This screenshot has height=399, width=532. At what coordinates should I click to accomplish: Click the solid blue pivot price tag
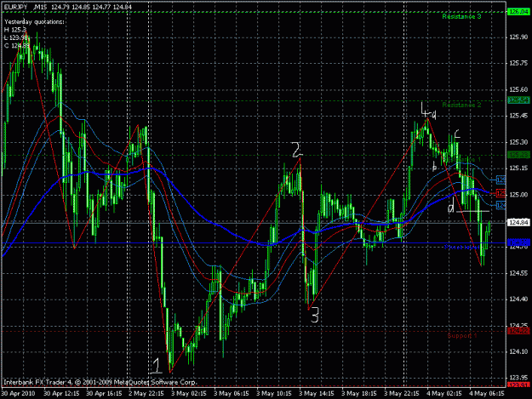click(518, 242)
